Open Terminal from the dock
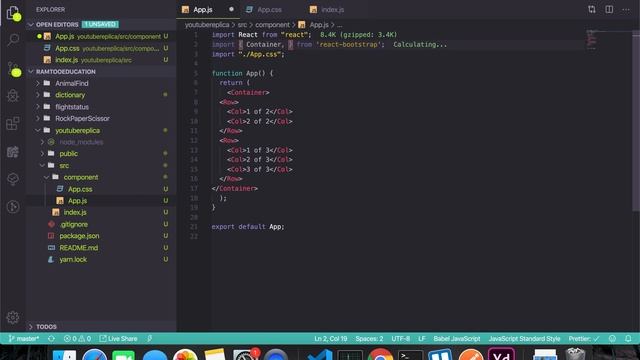 tap(410, 355)
